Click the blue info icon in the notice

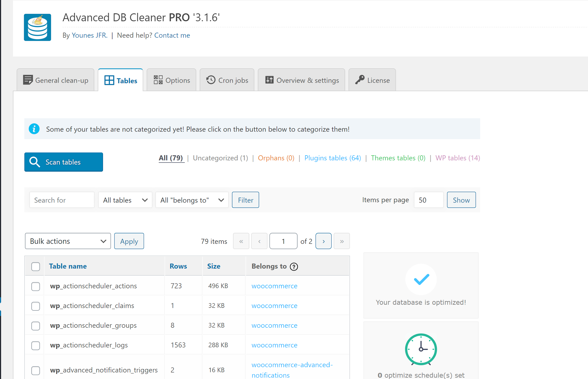(34, 129)
